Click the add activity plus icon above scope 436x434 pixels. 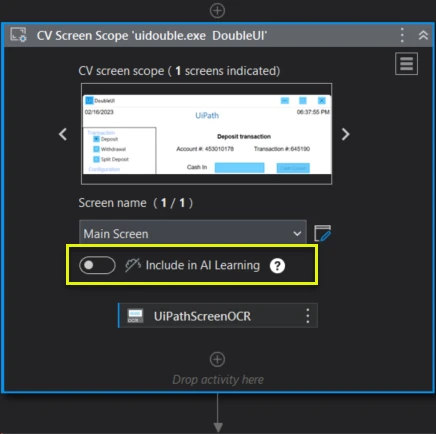click(x=217, y=11)
